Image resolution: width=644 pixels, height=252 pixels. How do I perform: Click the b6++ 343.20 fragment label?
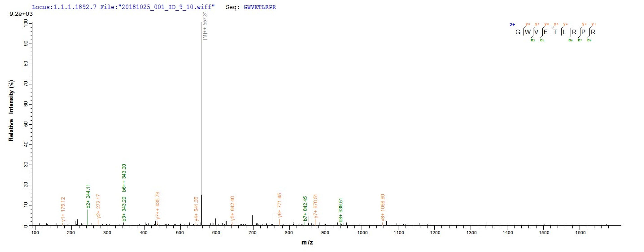coord(124,178)
